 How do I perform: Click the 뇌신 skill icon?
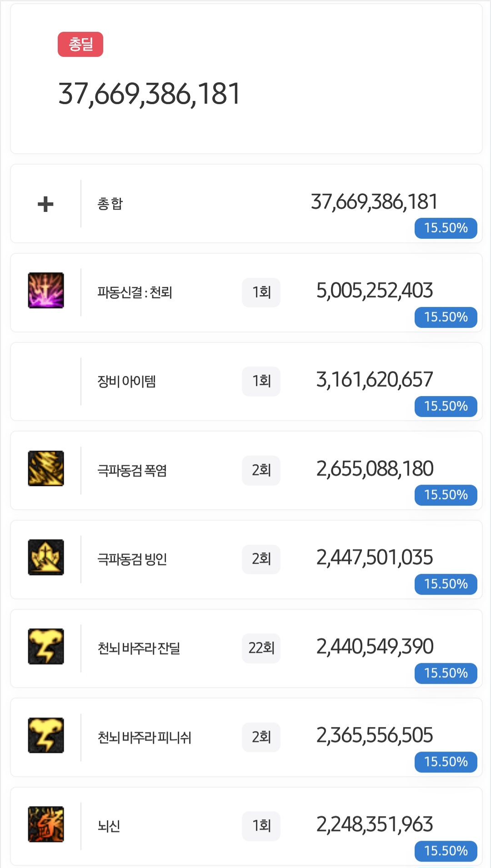(x=46, y=824)
